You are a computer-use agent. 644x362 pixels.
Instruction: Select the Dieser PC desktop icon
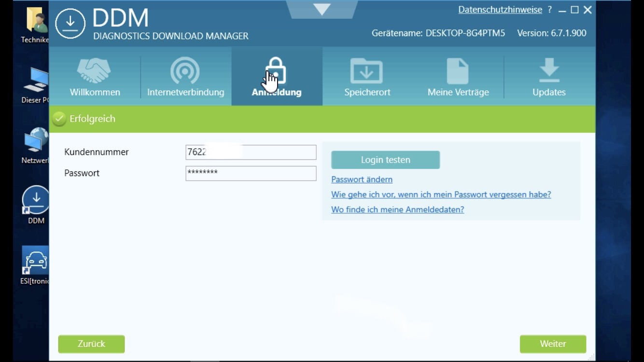tap(36, 85)
